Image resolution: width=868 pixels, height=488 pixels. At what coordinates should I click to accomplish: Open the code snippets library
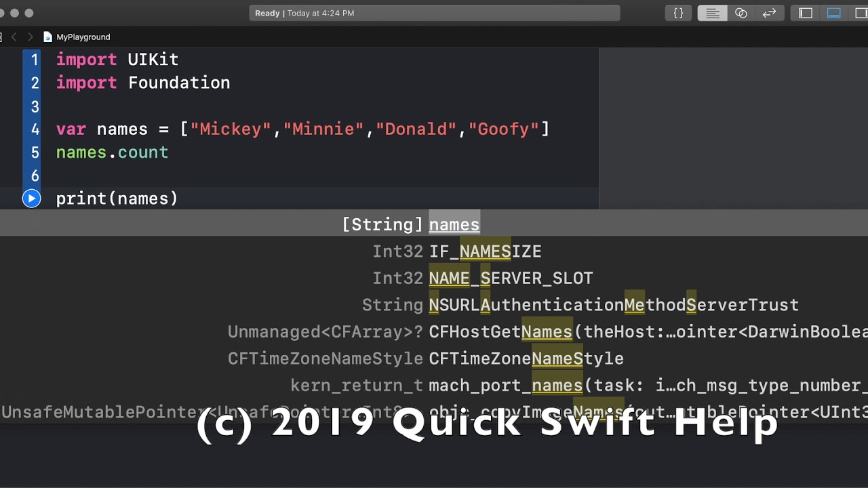(678, 13)
